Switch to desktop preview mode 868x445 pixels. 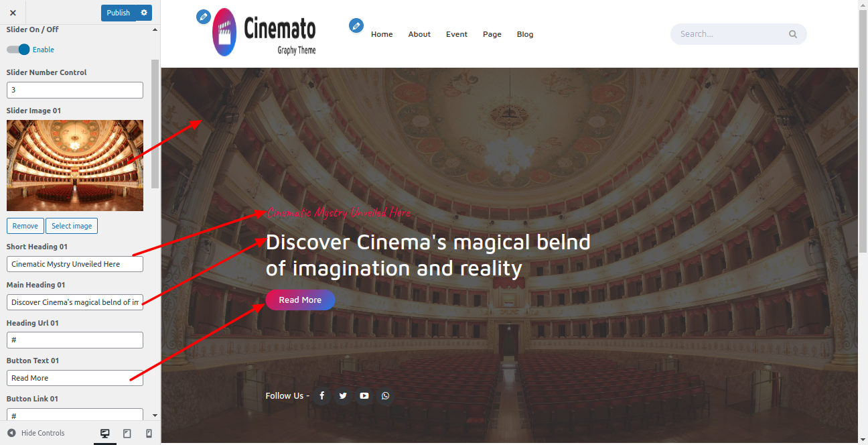(x=105, y=434)
